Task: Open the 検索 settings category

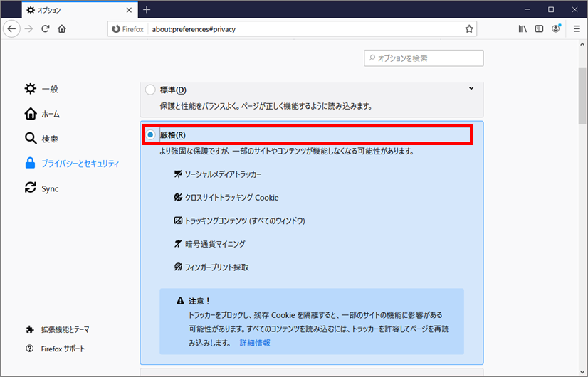Action: pyautogui.click(x=41, y=139)
